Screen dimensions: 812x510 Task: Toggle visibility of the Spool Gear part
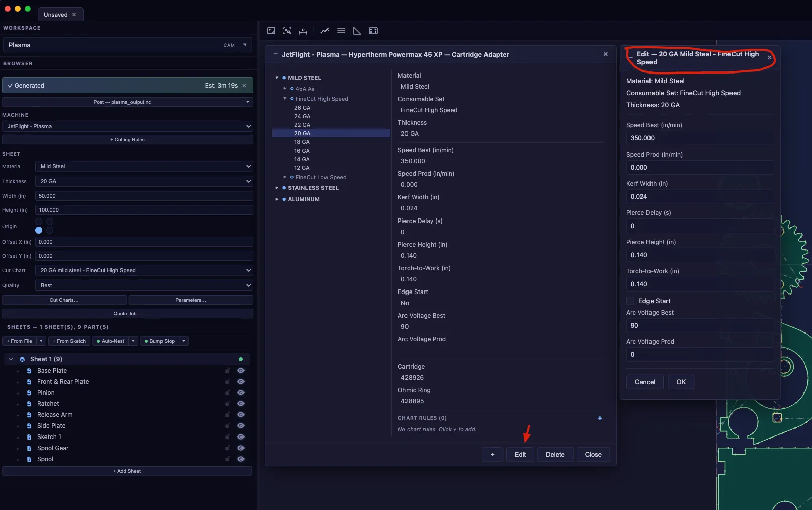click(x=241, y=448)
